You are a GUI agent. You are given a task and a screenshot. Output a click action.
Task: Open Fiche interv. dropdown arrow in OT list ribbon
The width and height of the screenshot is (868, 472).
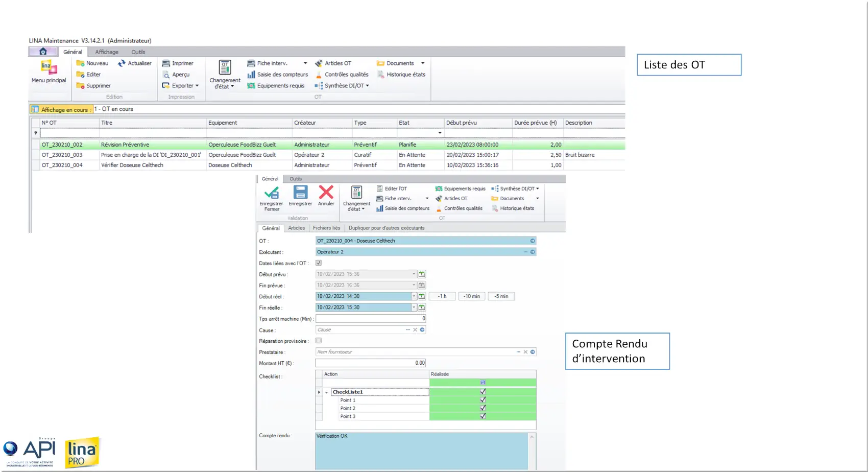[305, 63]
